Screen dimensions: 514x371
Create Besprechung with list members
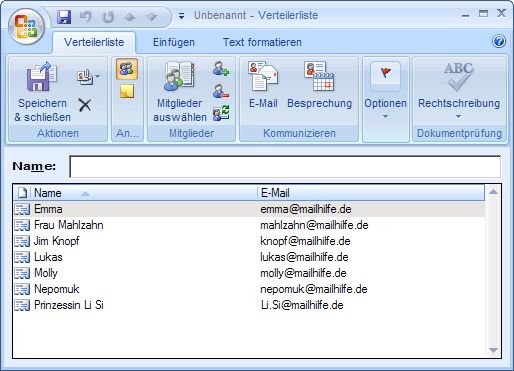click(320, 86)
